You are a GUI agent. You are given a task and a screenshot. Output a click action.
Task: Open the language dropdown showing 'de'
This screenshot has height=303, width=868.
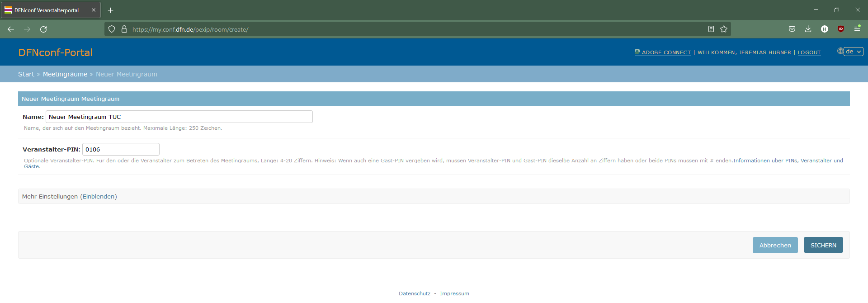[854, 52]
